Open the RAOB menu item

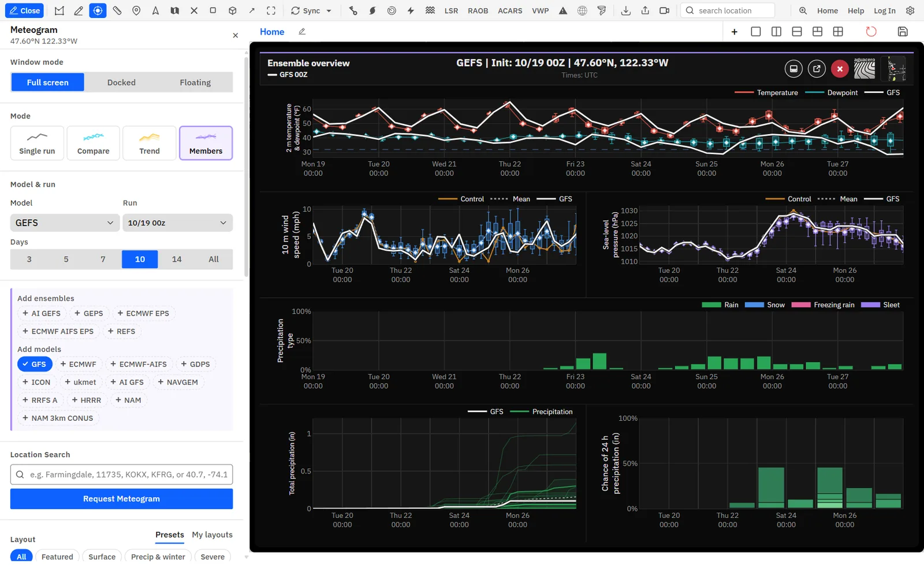pos(478,10)
